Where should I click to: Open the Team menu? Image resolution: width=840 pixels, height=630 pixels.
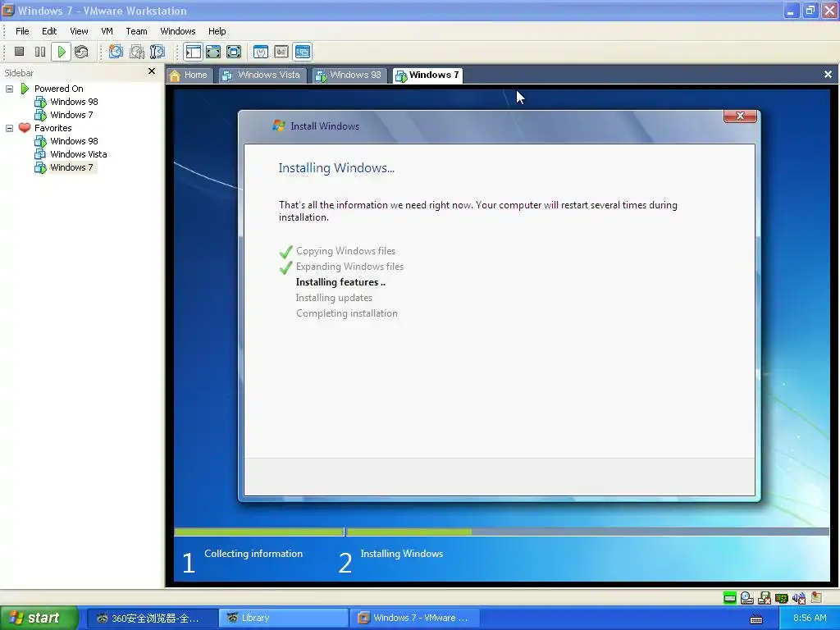click(x=136, y=31)
